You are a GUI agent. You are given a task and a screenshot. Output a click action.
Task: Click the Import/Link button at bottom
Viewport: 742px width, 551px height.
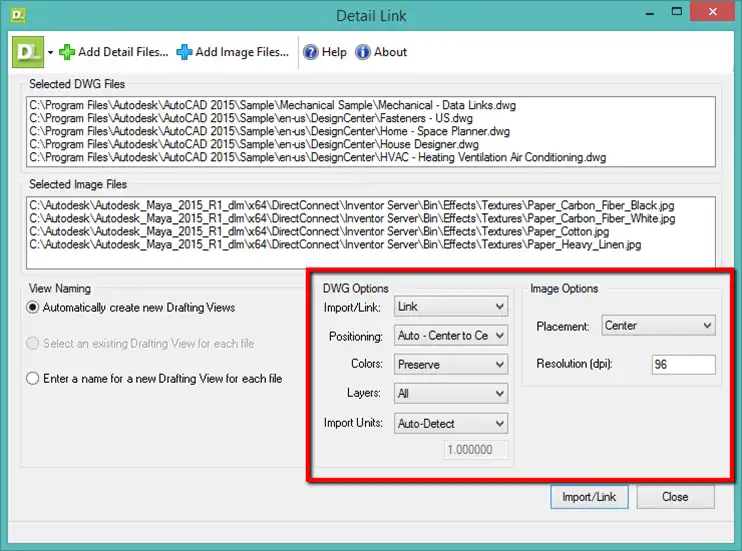coord(589,497)
